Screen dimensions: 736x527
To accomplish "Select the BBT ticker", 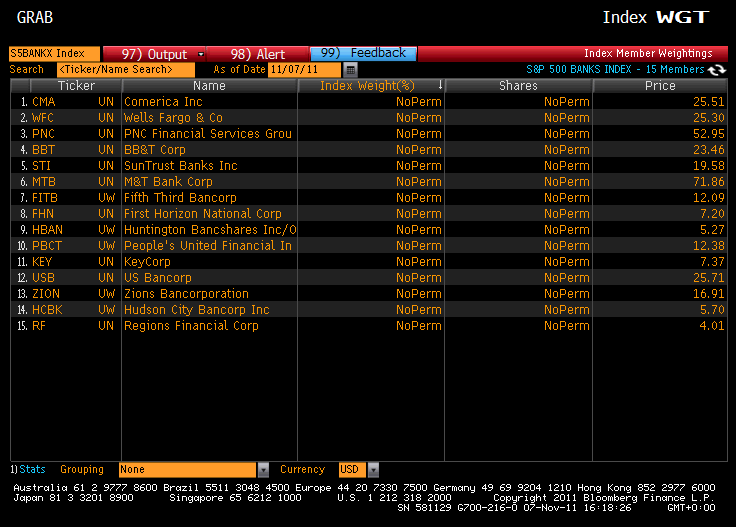I will point(43,150).
